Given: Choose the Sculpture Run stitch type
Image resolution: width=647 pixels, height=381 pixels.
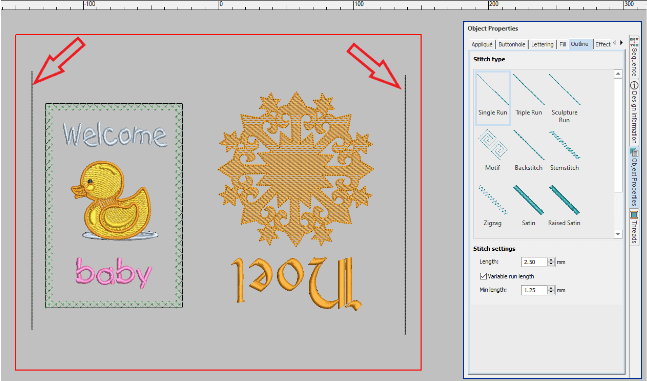Looking at the screenshot, I should tap(564, 98).
